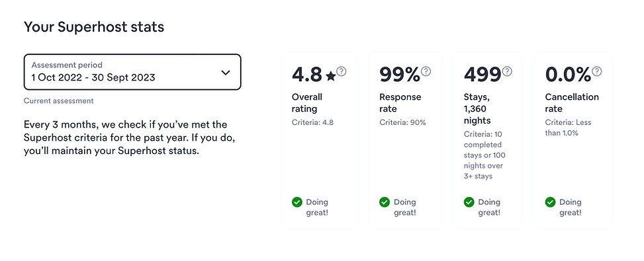Image resolution: width=644 pixels, height=261 pixels.
Task: Open the Assessment period dropdown
Action: click(132, 72)
